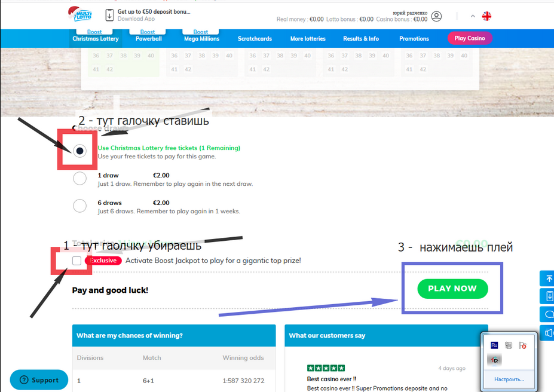Screen dimensions: 554x392
Task: Click the Lotto bonus €0.00 balance
Action: point(350,20)
